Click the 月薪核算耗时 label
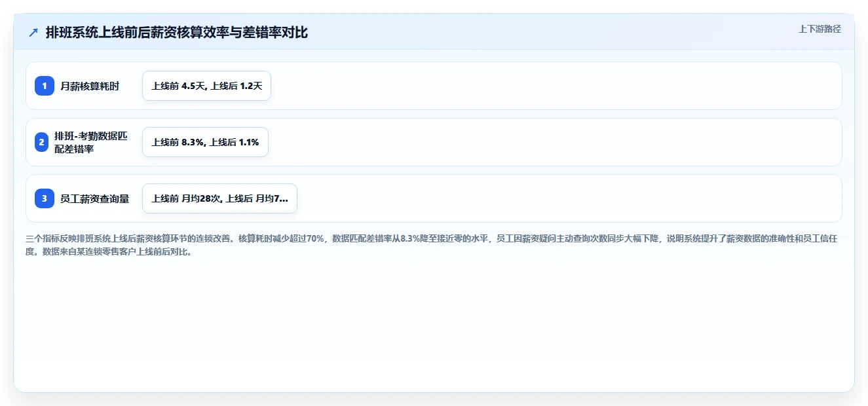 tap(90, 86)
